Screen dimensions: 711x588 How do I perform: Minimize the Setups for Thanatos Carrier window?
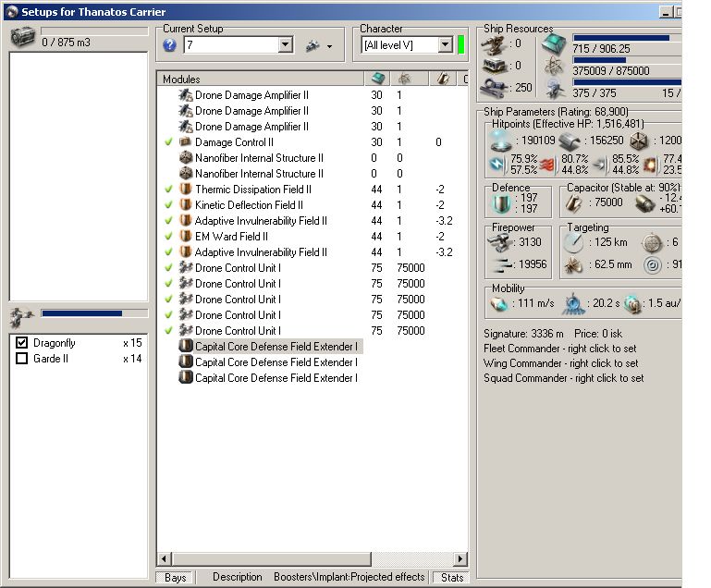click(x=665, y=12)
